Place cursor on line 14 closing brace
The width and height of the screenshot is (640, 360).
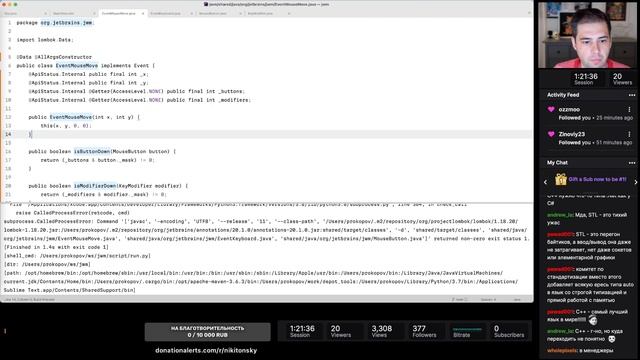click(30, 134)
